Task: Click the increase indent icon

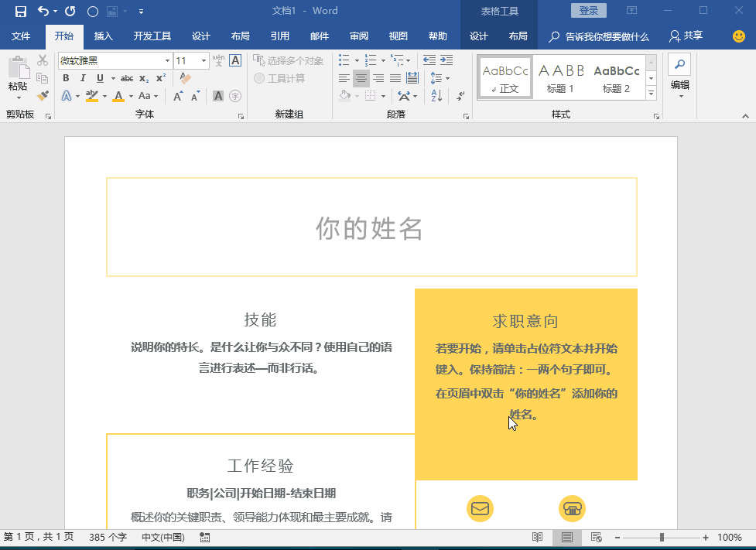Action: (446, 60)
